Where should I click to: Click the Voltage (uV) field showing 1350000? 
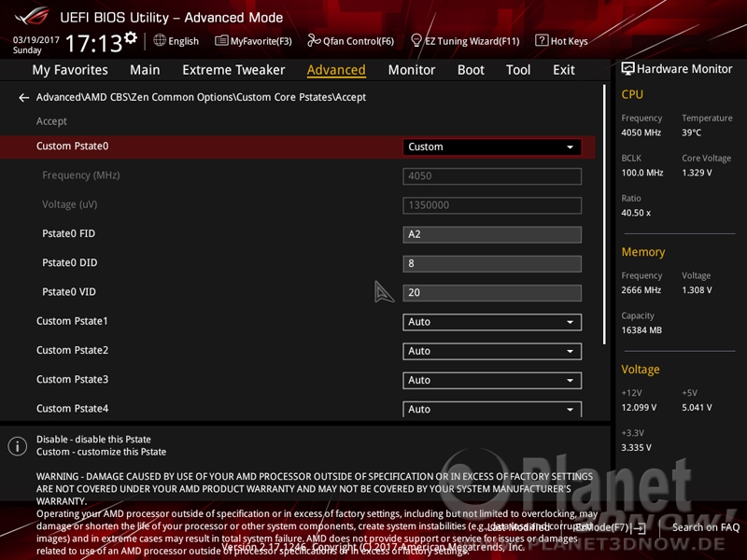492,205
